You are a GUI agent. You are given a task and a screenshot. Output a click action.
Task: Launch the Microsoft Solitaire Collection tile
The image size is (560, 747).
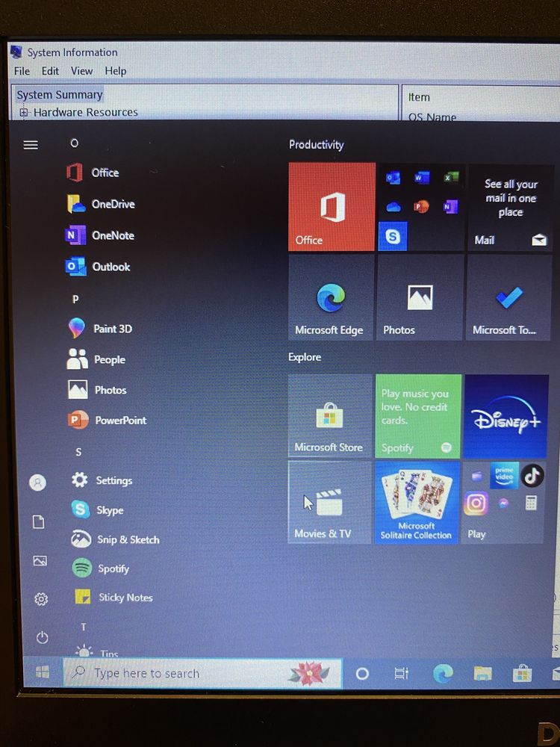click(x=417, y=502)
